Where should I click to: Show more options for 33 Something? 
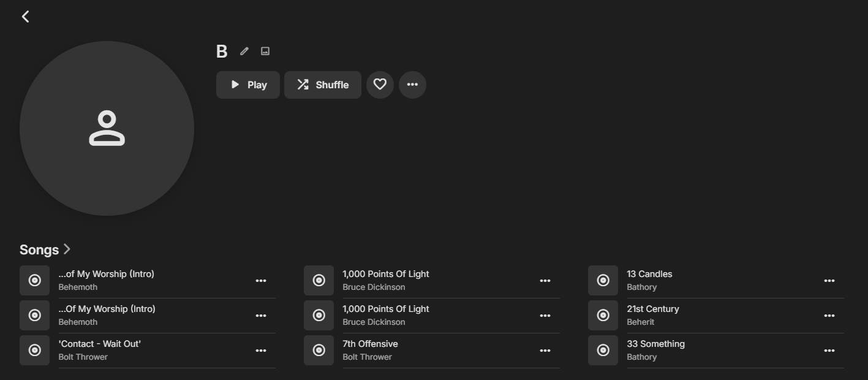pos(829,351)
